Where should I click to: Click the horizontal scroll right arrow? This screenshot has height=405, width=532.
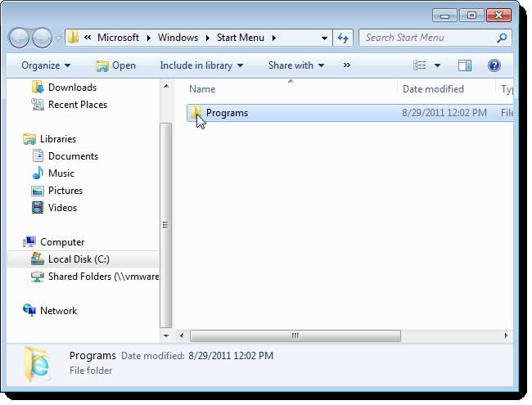(506, 335)
